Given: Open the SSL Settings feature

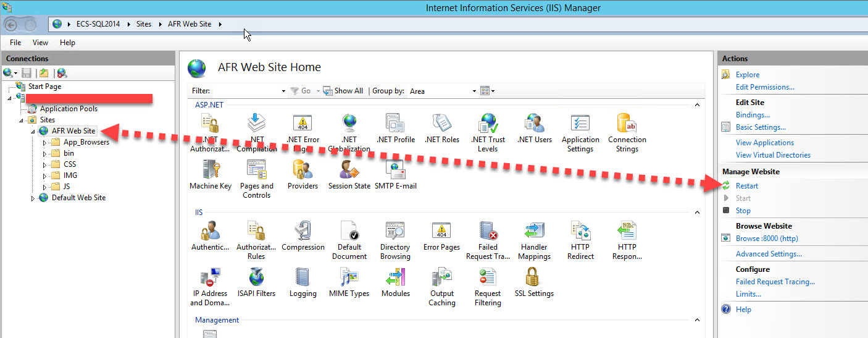Looking at the screenshot, I should (535, 282).
